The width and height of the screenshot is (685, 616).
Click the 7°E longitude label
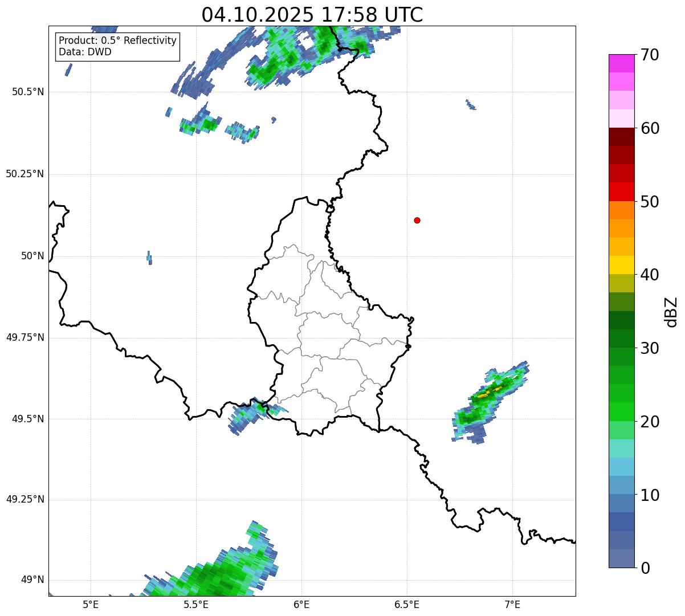(x=512, y=604)
